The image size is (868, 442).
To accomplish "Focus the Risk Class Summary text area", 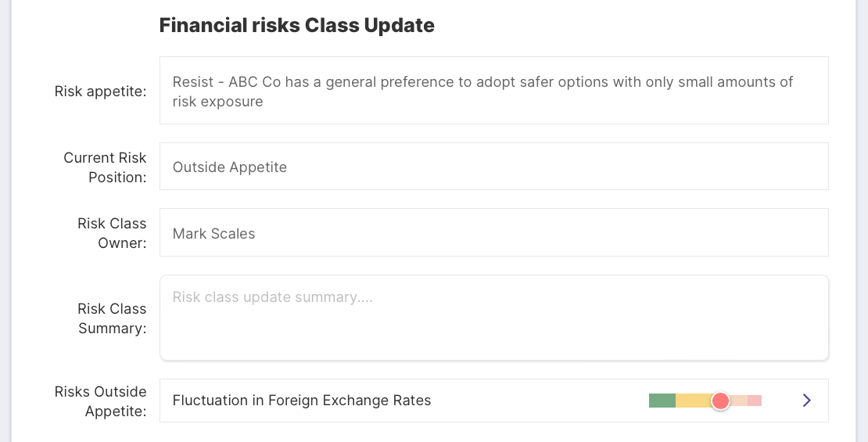I will 493,318.
